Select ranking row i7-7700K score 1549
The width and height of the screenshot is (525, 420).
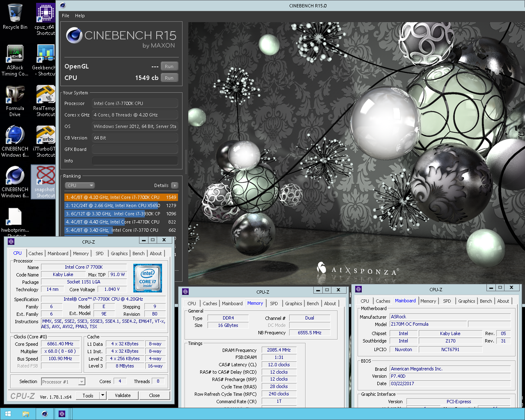pyautogui.click(x=121, y=197)
